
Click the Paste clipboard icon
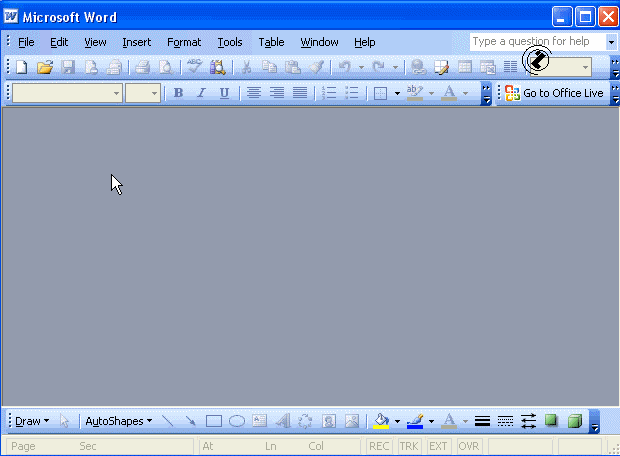pos(293,67)
